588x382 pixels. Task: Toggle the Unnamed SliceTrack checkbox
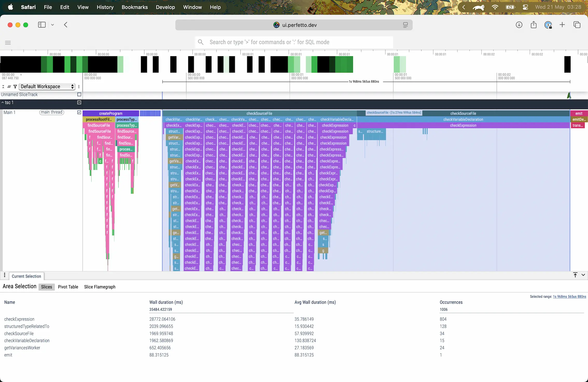[x=79, y=94]
